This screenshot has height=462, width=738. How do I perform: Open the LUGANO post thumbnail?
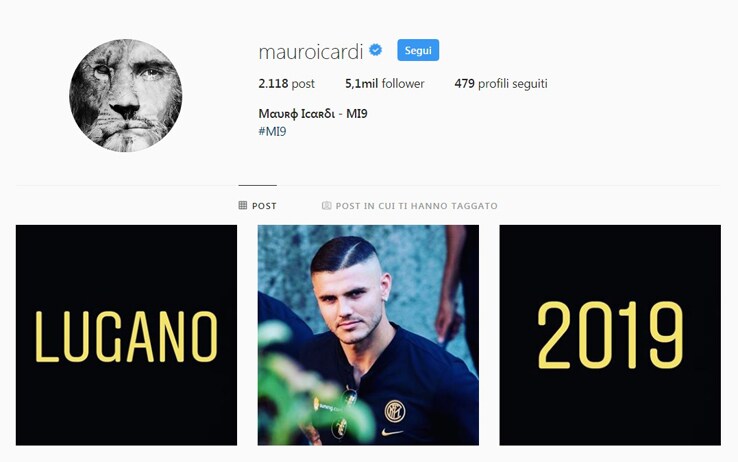coord(126,335)
